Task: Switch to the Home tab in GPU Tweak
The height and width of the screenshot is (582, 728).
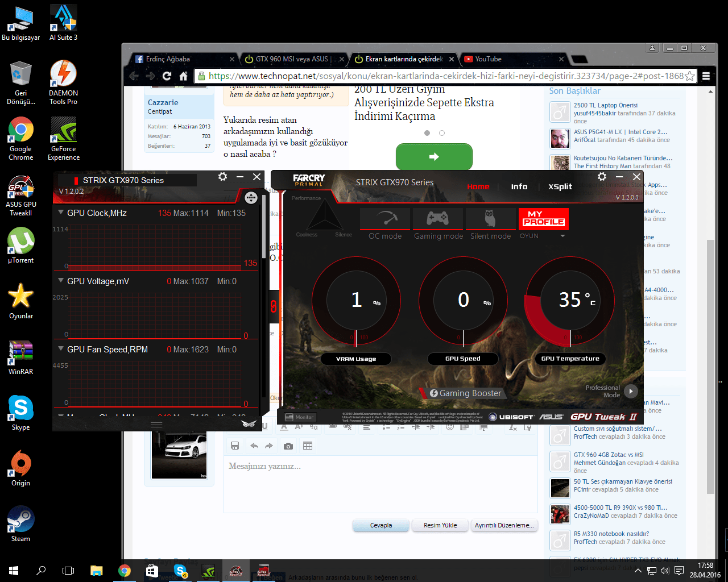Action: (x=478, y=186)
